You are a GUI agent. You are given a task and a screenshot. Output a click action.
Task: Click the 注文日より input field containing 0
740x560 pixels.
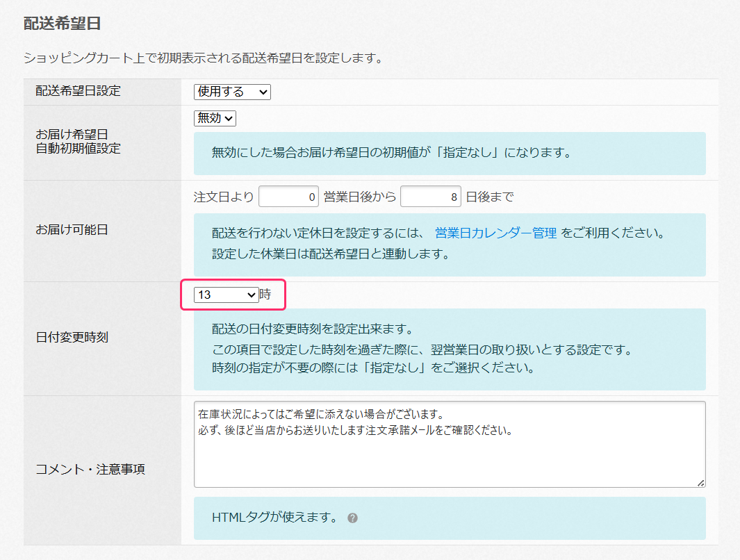pyautogui.click(x=288, y=197)
